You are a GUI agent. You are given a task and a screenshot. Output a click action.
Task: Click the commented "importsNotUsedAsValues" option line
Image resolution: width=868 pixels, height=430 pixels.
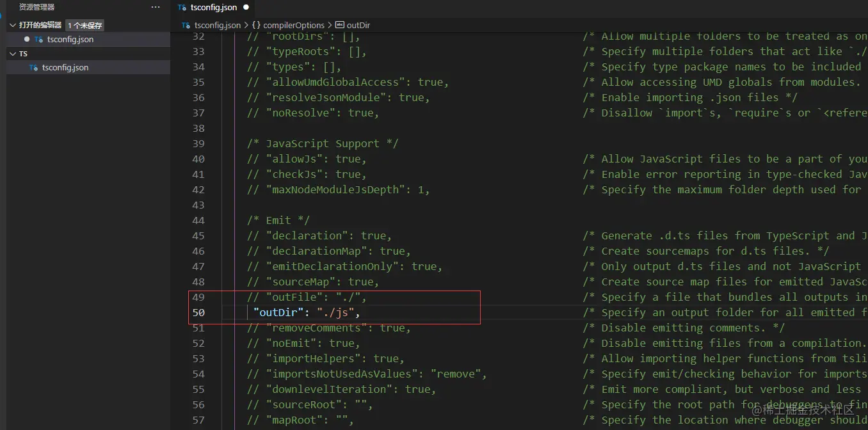coord(367,374)
